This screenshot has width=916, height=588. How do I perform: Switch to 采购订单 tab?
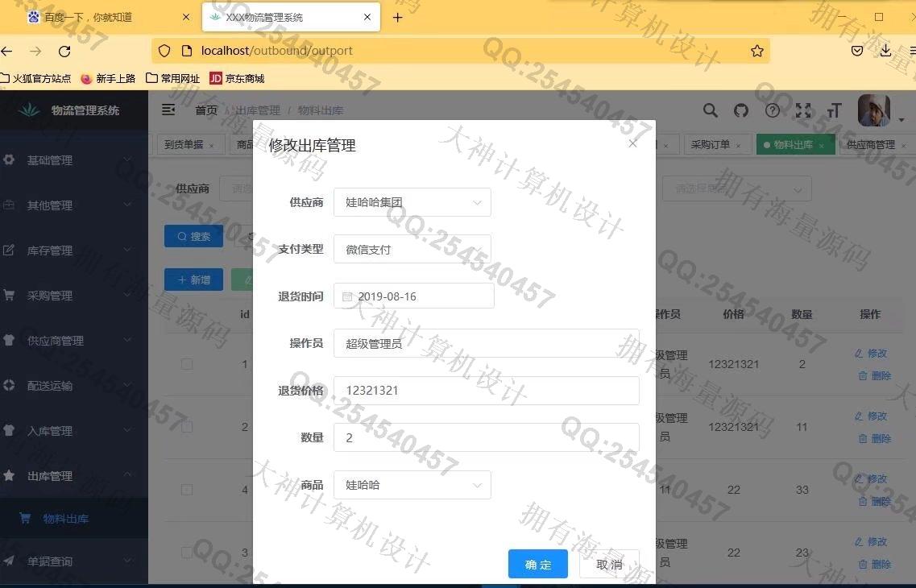[x=711, y=145]
